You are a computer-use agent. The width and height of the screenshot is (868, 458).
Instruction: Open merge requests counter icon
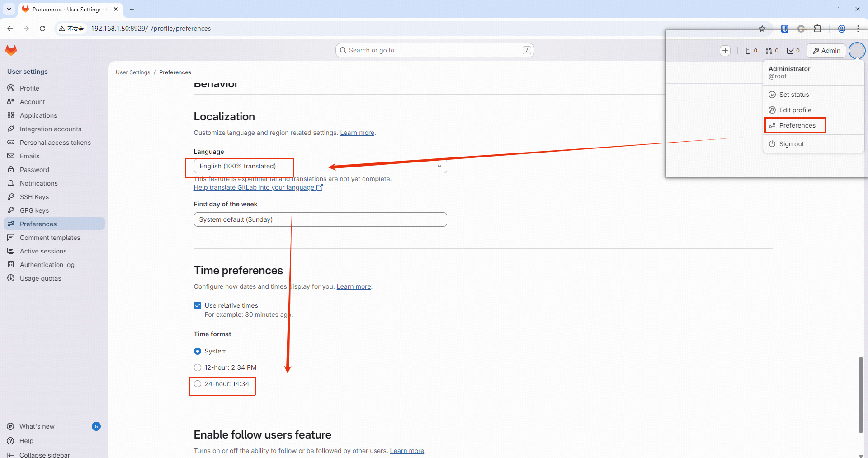772,51
